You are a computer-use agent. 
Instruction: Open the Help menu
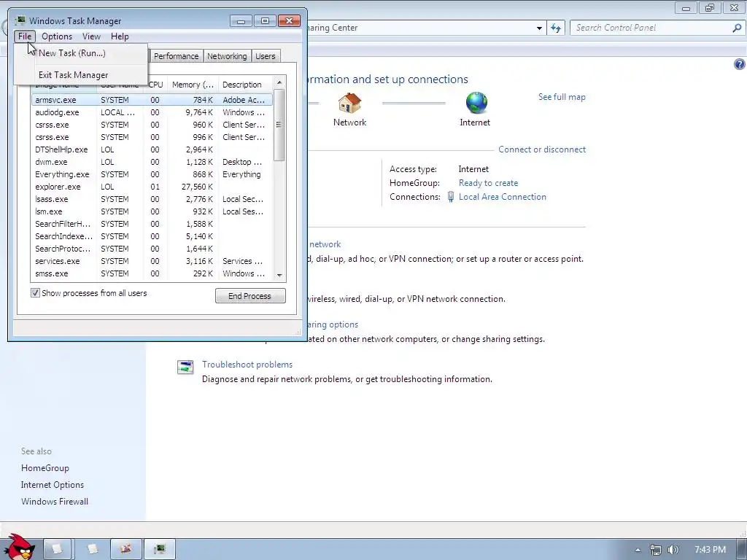(x=120, y=36)
